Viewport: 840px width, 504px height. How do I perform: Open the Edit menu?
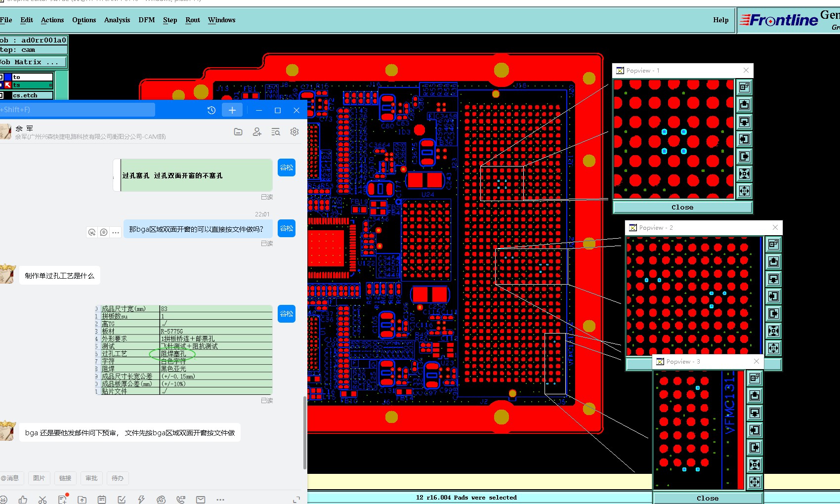(x=27, y=20)
